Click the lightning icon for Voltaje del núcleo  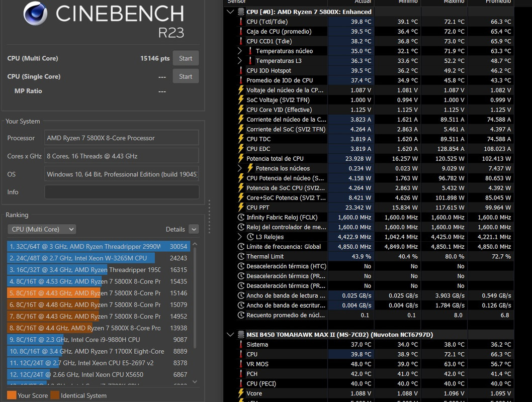(x=241, y=90)
